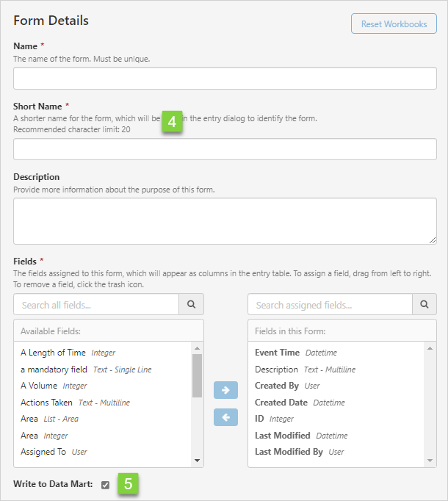
Task: Click the search icon for available fields
Action: point(191,304)
